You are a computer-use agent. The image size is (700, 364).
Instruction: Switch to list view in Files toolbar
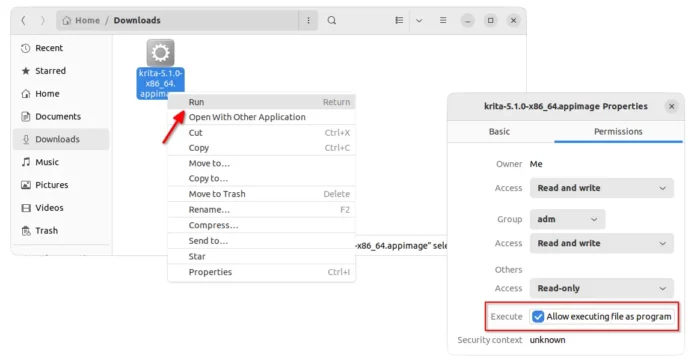point(399,21)
